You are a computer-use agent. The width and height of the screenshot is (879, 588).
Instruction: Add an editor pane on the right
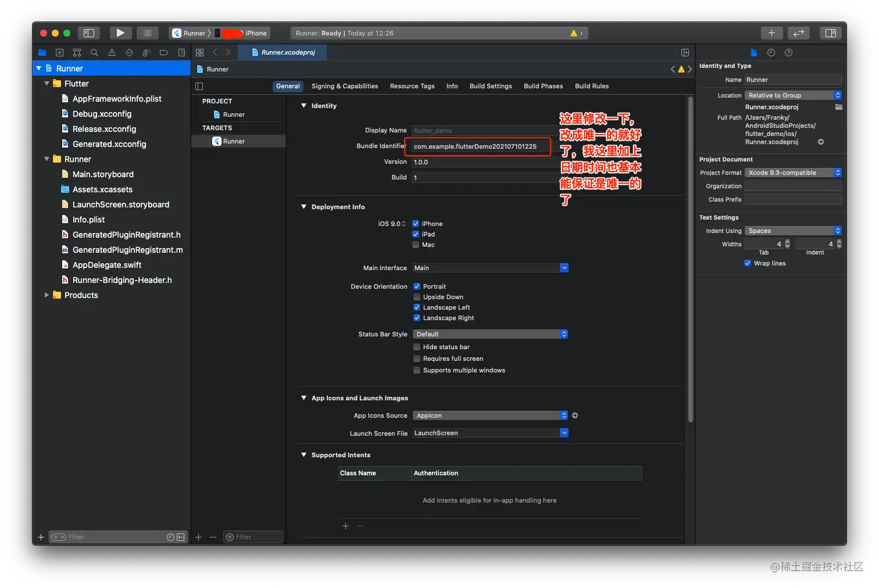(x=685, y=52)
